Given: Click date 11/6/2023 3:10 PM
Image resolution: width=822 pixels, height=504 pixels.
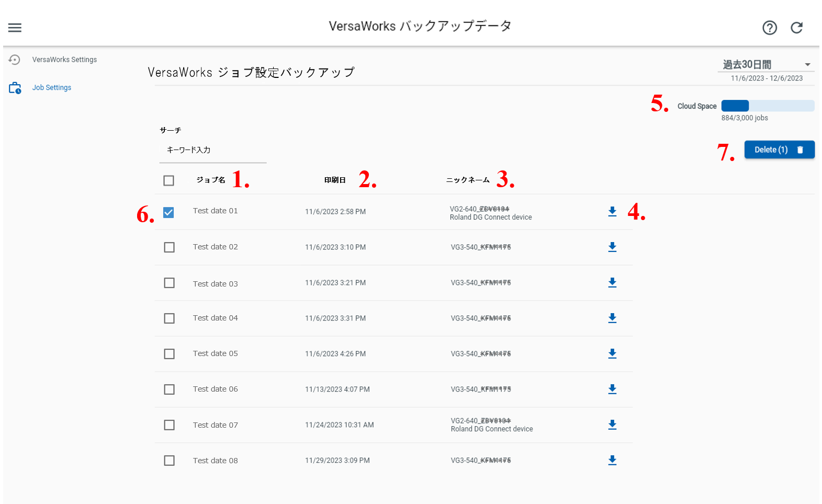Looking at the screenshot, I should [x=335, y=247].
